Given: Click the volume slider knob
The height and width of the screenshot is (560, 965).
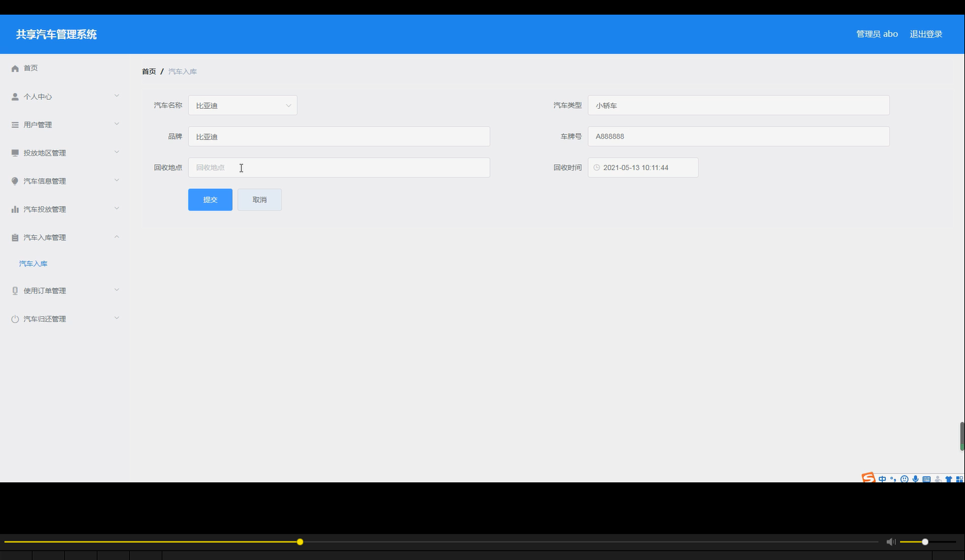Looking at the screenshot, I should 925,542.
